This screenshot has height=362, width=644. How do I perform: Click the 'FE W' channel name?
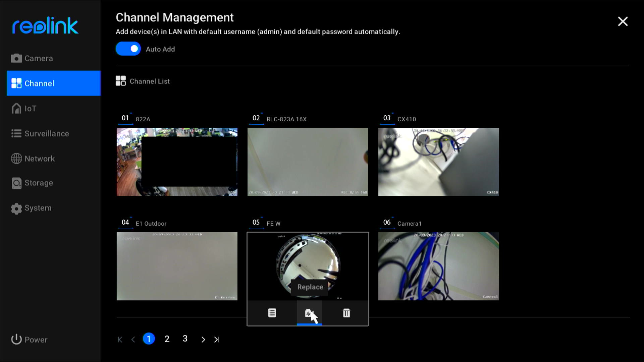click(274, 224)
